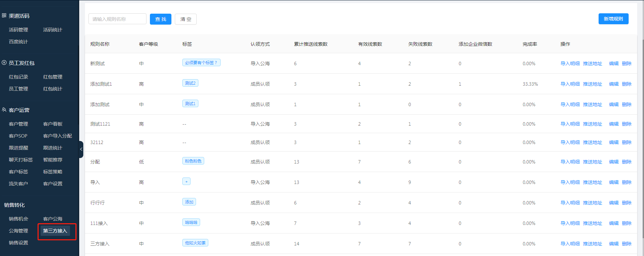Navigate to 跟进提醒
Screen dimensions: 644x256
click(18, 148)
